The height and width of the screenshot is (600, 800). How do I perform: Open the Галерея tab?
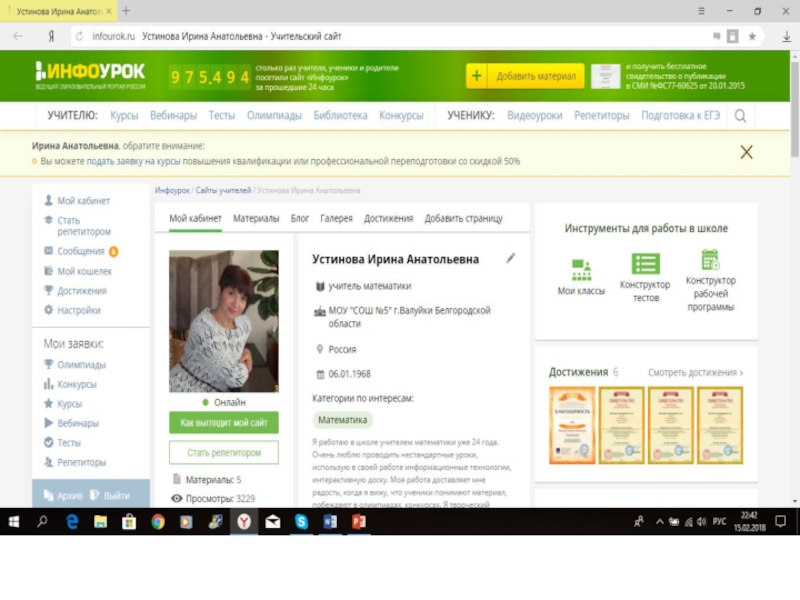click(x=336, y=218)
